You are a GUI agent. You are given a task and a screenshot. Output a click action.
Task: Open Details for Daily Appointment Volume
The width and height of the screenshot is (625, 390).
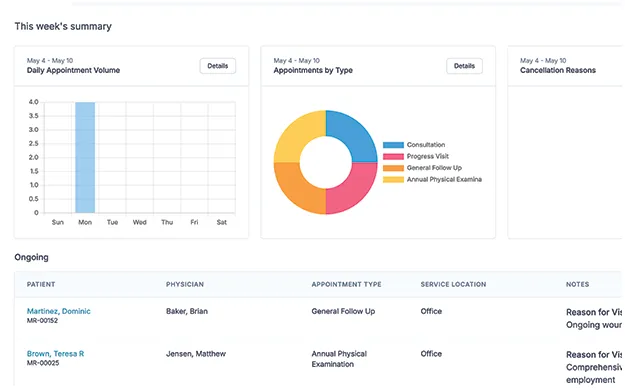coord(218,66)
